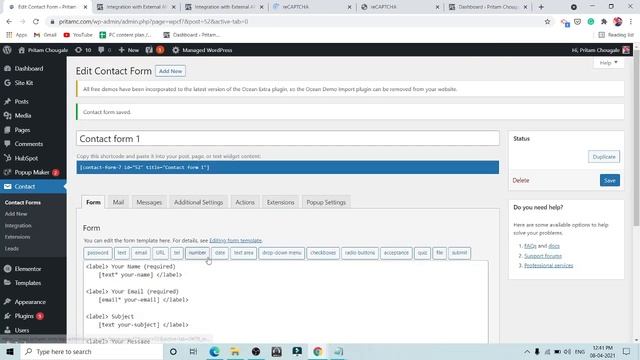The image size is (640, 360).
Task: Insert a text area tag
Action: pyautogui.click(x=244, y=253)
